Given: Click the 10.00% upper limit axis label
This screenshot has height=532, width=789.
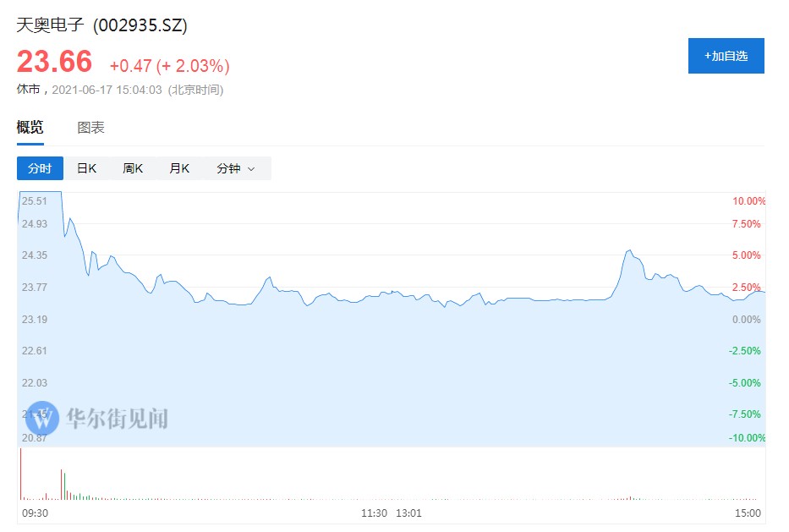Looking at the screenshot, I should tap(748, 201).
